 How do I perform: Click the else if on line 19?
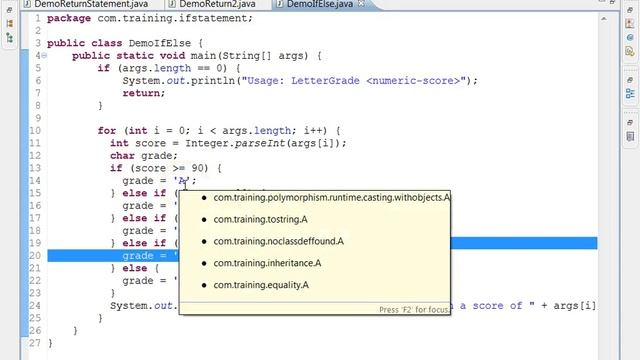tap(144, 243)
